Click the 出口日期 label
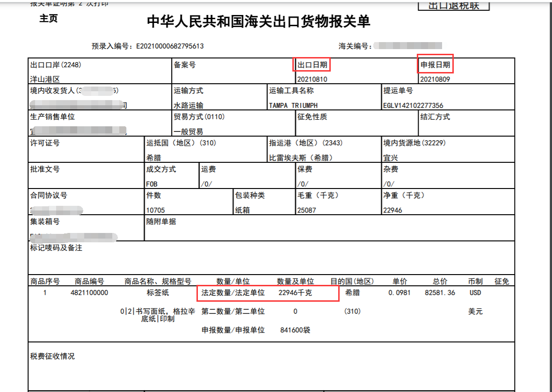Screen dimensions: 552x392 tap(312, 65)
